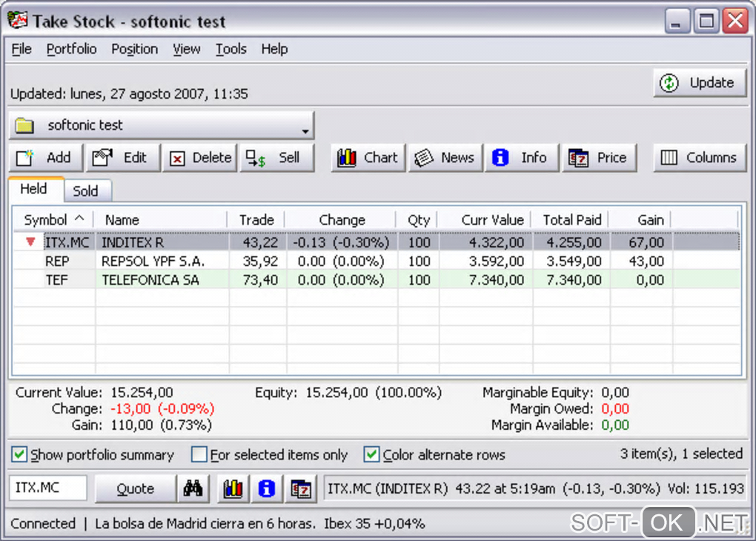Sort by Change column header
Screen dimensions: 756x541
(x=341, y=220)
